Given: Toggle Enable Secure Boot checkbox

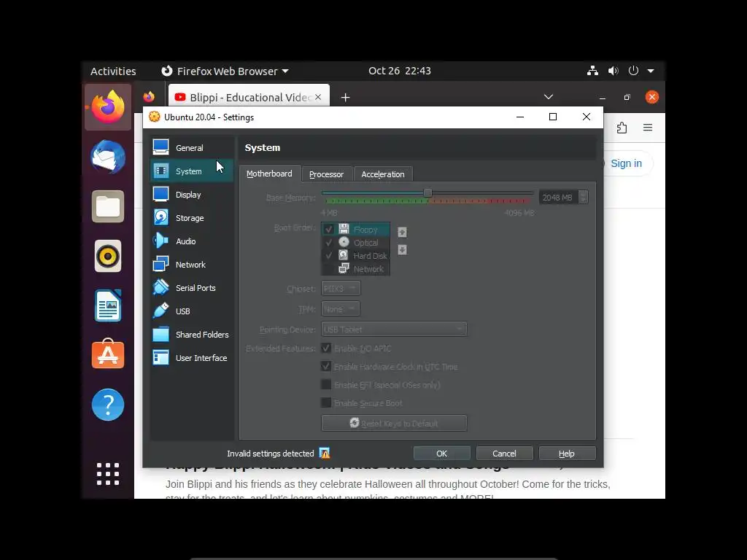Looking at the screenshot, I should pyautogui.click(x=326, y=402).
